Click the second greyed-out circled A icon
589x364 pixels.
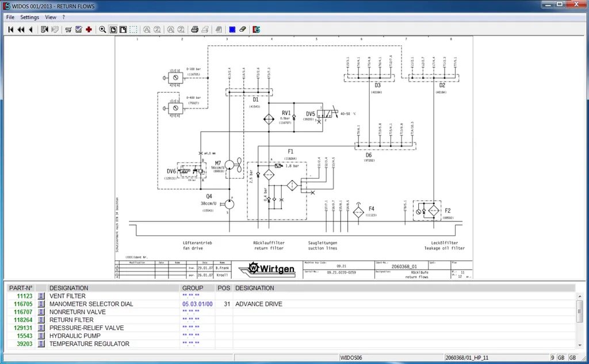(170, 29)
